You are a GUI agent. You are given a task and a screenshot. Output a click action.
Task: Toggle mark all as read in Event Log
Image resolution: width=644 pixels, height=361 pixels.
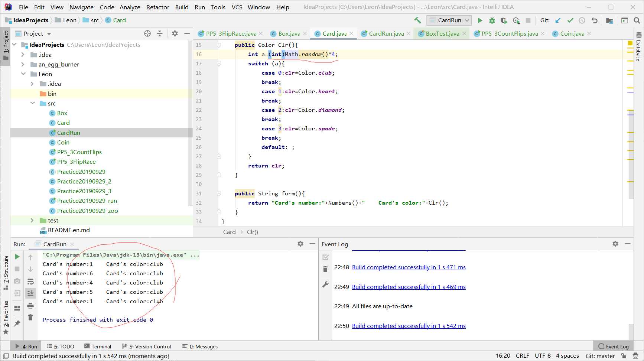tap(325, 257)
